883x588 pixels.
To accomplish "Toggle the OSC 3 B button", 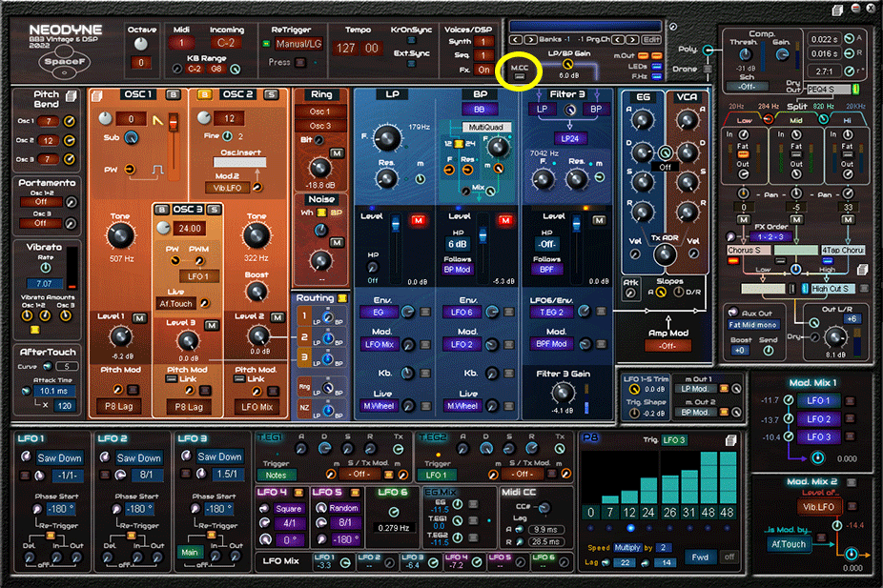I will pos(161,210).
